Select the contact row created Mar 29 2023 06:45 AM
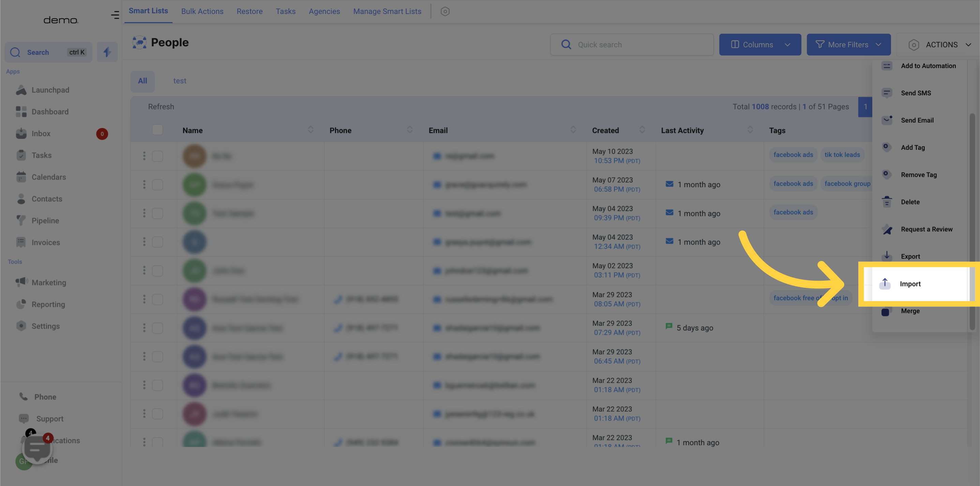This screenshot has height=486, width=980. click(157, 357)
